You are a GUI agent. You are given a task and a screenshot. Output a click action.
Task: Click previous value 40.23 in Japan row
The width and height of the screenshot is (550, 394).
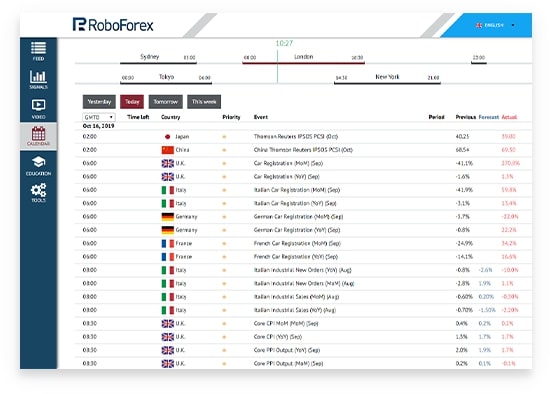[x=462, y=136]
